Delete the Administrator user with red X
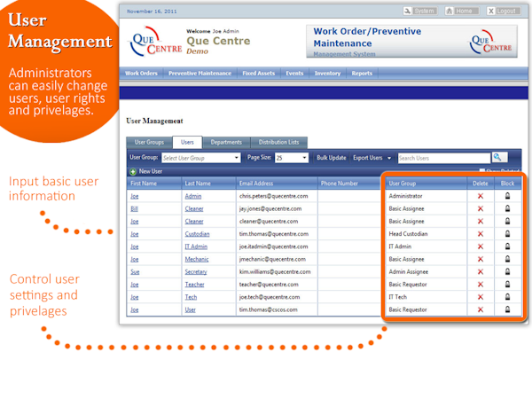532x399 pixels. tap(481, 196)
